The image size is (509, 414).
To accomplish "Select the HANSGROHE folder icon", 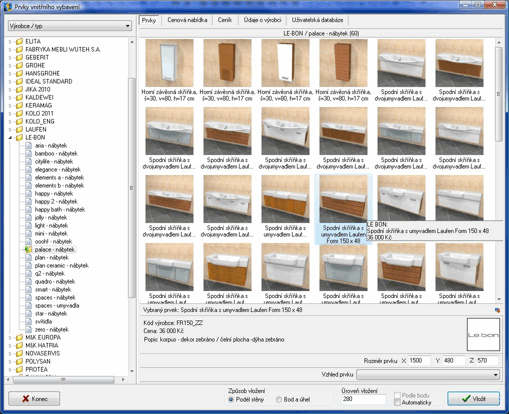I will pos(19,73).
